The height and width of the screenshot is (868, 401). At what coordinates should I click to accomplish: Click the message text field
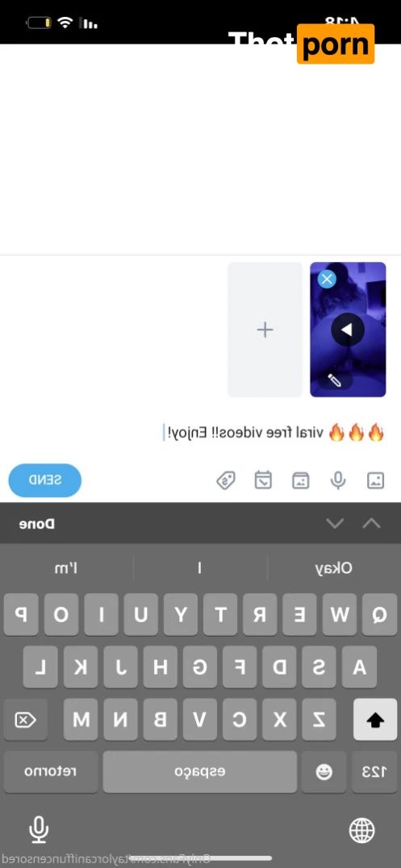click(x=200, y=432)
